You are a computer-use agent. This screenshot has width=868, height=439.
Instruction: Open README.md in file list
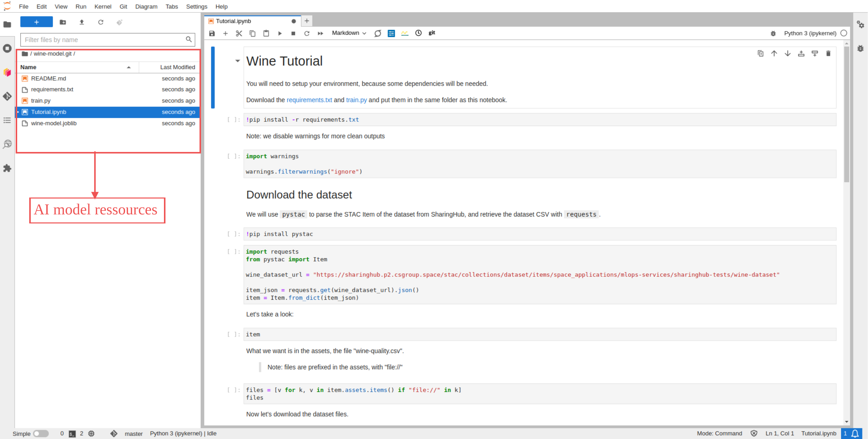108,78
